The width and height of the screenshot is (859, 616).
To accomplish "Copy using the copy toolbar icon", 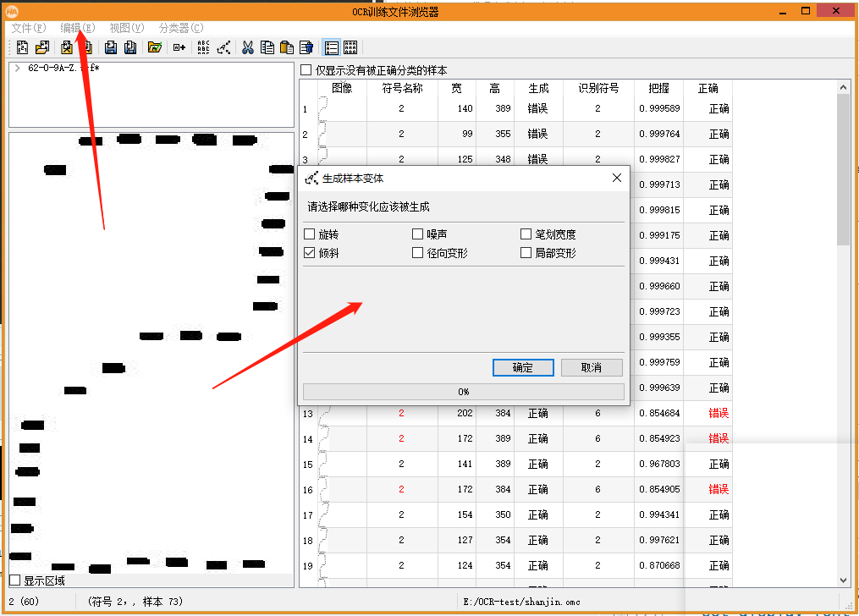I will tap(269, 47).
